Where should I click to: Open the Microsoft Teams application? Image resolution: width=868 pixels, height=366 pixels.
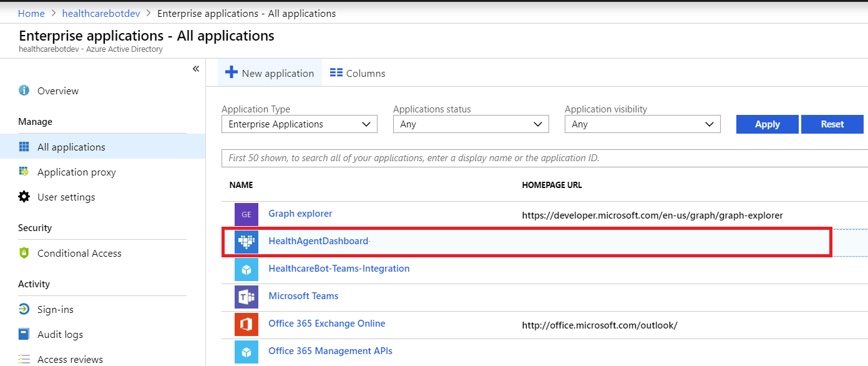[x=303, y=296]
